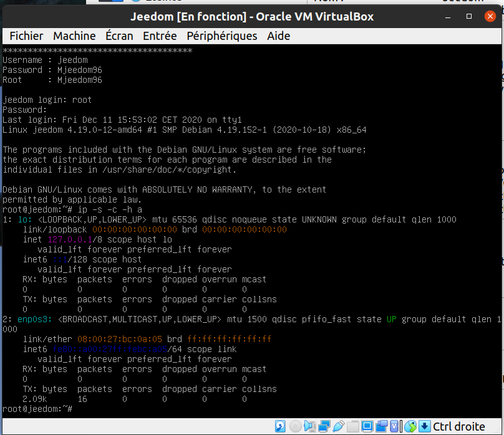
Task: Click the root@jeedom terminal prompt line
Action: [x=37, y=409]
